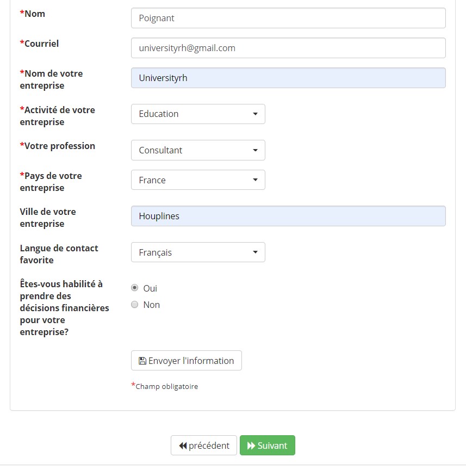This screenshot has width=466, height=476.
Task: Click the Education dropdown arrow
Action: click(x=255, y=114)
